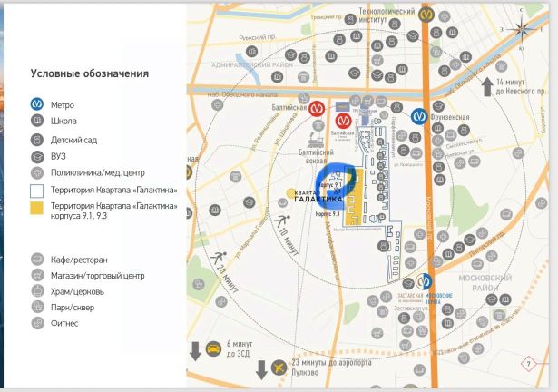Click the up arrow beside 14 минут до Невского
The height and width of the screenshot is (392, 558).
tap(487, 87)
